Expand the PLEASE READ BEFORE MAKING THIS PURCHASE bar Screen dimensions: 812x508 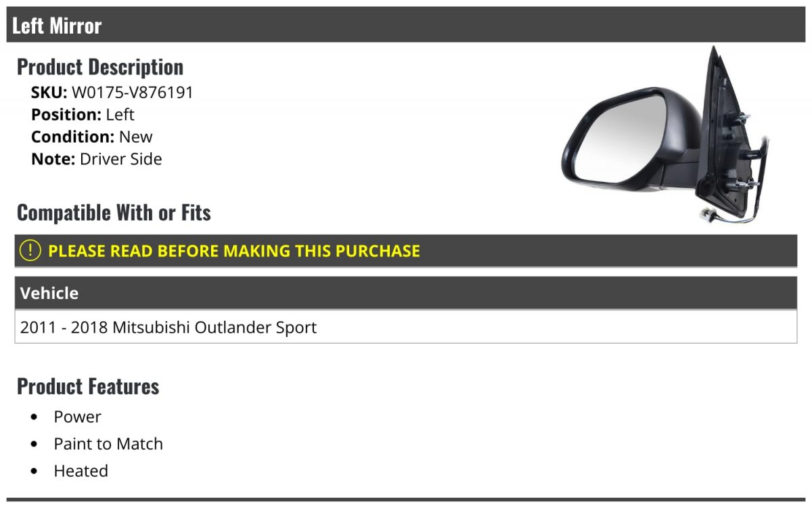click(x=406, y=251)
